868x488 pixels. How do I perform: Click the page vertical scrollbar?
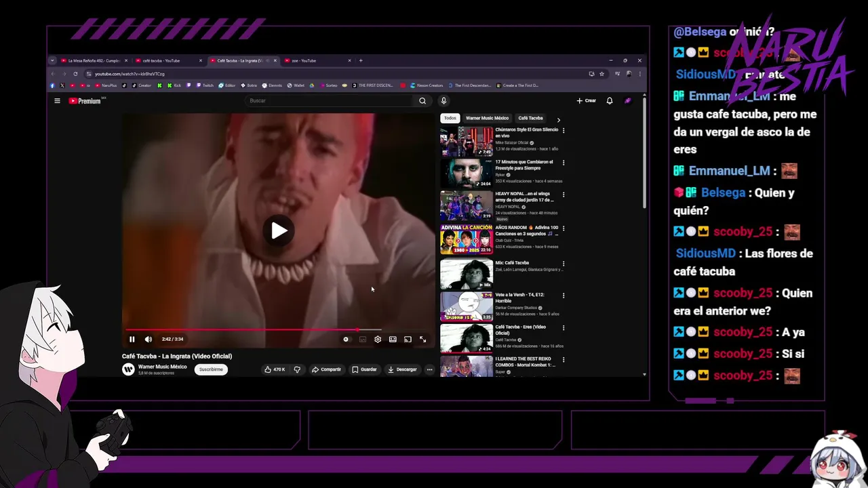(x=644, y=153)
